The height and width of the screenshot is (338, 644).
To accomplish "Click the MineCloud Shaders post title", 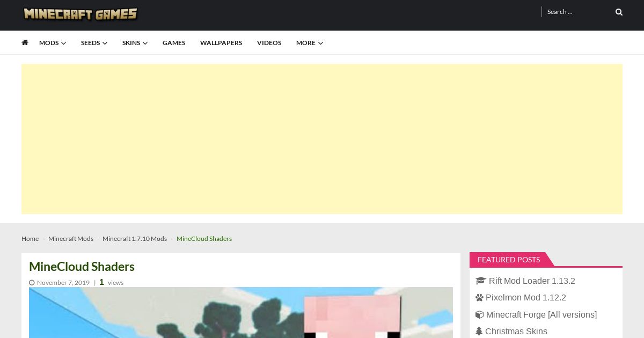I will pyautogui.click(x=82, y=267).
